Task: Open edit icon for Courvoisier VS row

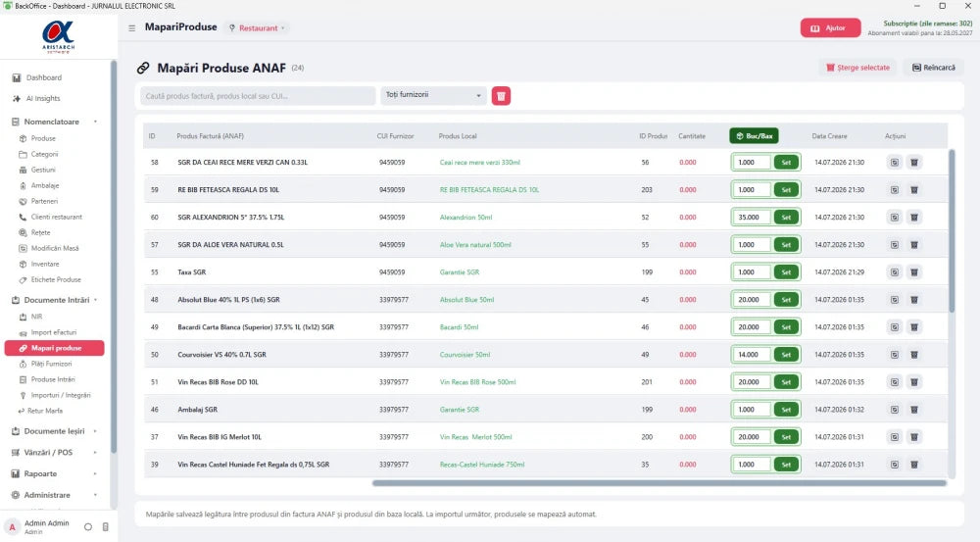Action: 895,355
